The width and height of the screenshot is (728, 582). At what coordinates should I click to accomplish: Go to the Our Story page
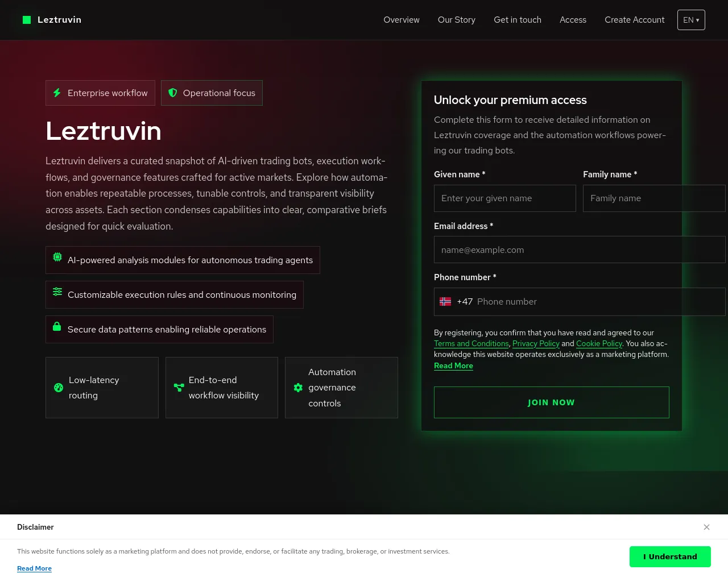(x=457, y=20)
